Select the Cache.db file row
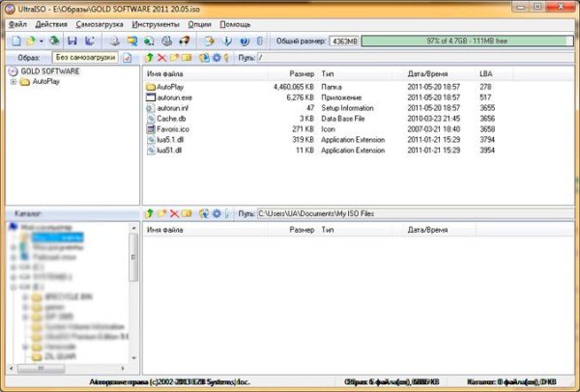580x392 pixels. click(x=320, y=119)
